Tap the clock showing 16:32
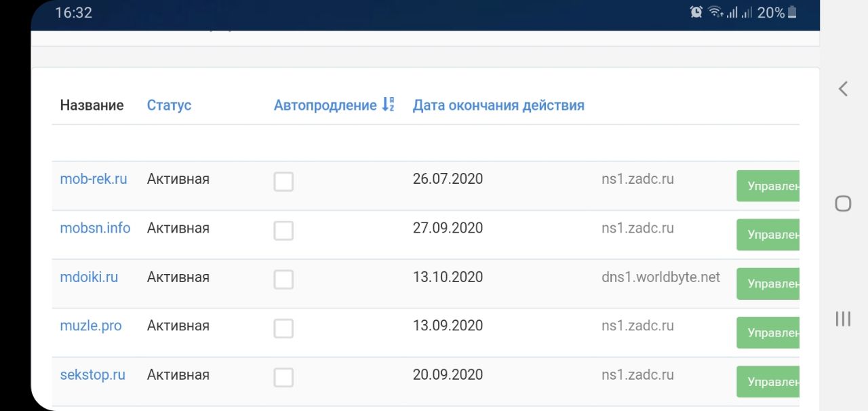 point(73,13)
